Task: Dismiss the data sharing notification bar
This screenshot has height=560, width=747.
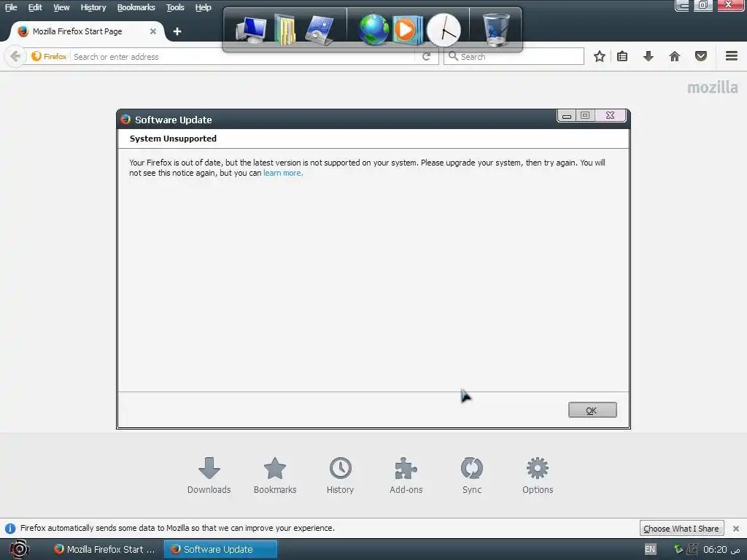Action: click(736, 529)
